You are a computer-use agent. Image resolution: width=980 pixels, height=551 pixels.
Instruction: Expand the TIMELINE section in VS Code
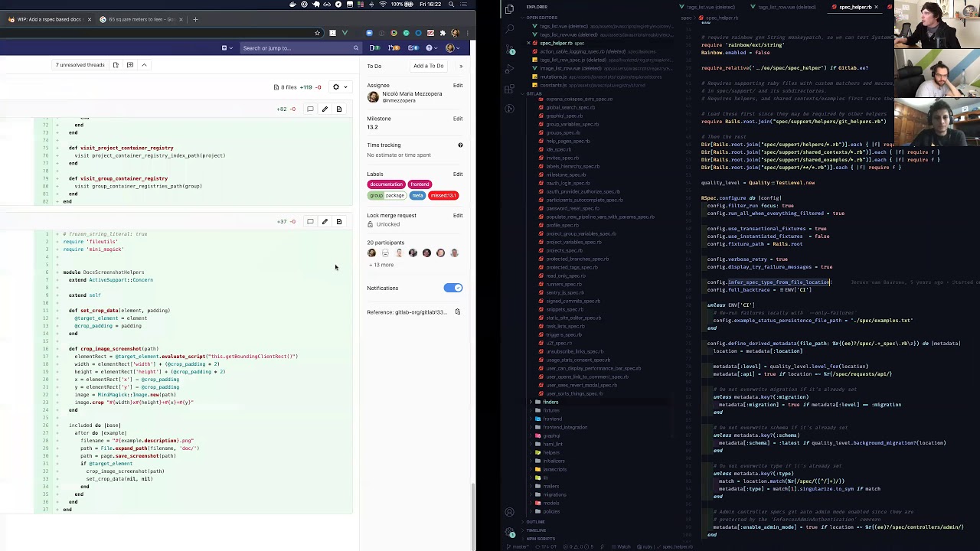(536, 530)
